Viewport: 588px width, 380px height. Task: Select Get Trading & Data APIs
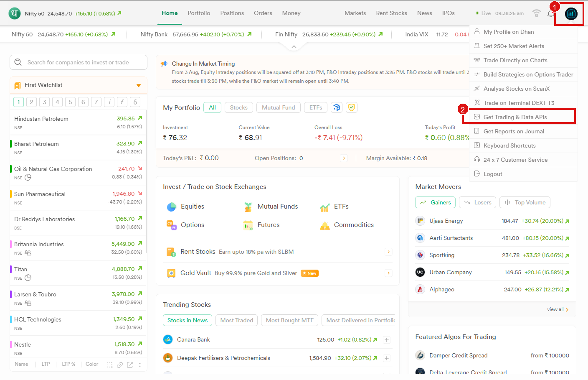[523, 117]
